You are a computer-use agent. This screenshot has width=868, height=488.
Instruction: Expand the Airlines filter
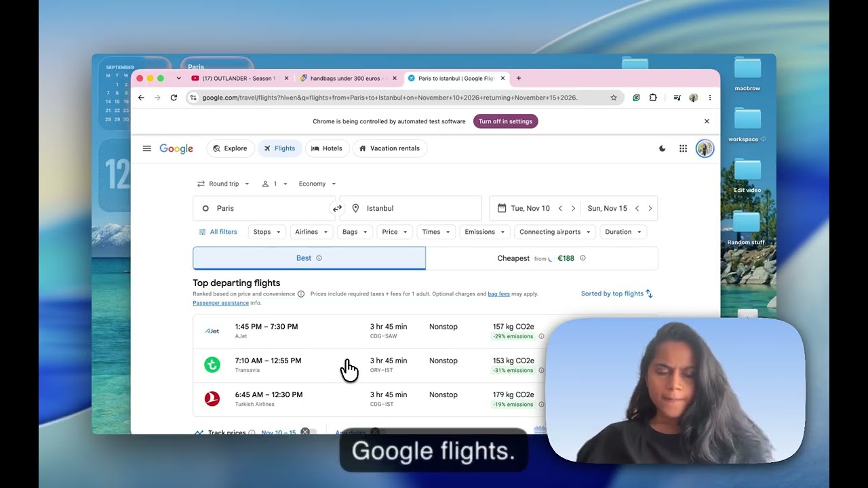(x=311, y=232)
